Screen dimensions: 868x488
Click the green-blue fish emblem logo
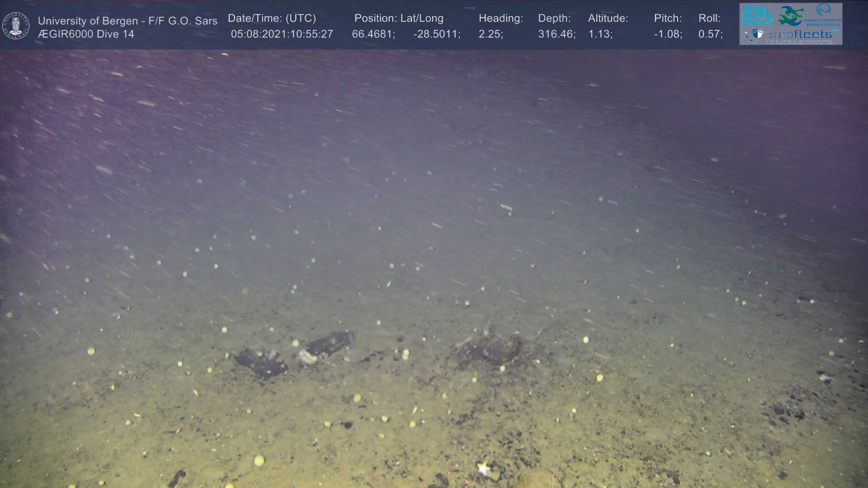pos(792,16)
